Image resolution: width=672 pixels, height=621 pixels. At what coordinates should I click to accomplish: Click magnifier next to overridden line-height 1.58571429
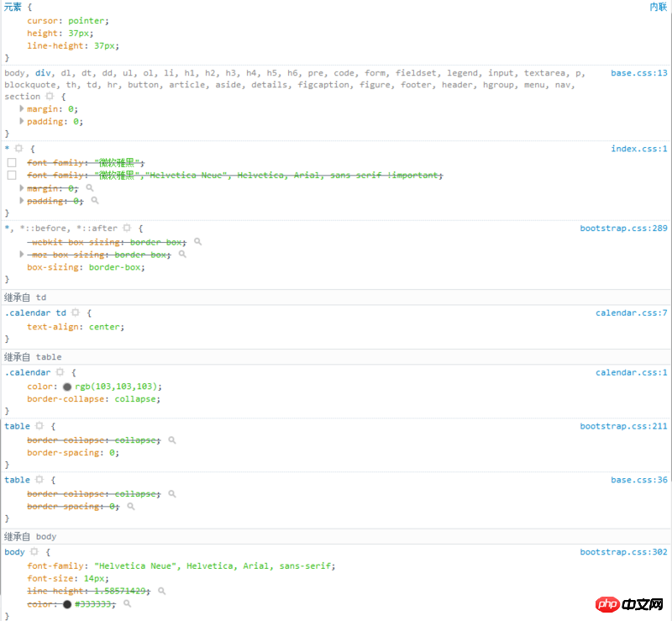click(161, 591)
